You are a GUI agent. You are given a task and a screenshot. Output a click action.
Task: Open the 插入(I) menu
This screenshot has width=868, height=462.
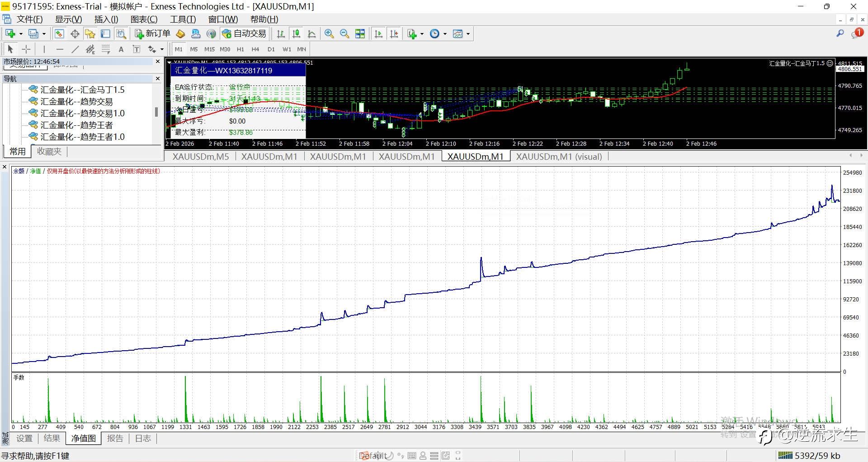(x=106, y=19)
